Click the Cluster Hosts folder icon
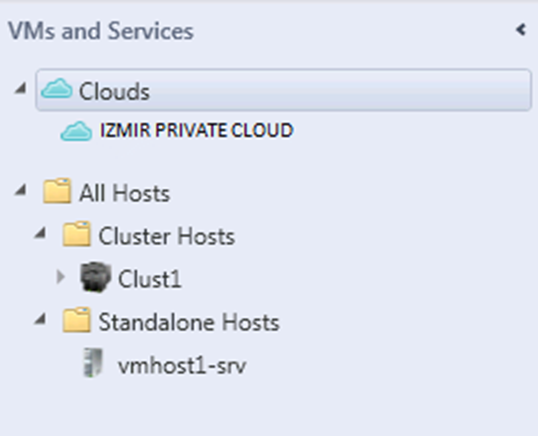Image resolution: width=538 pixels, height=436 pixels. (77, 234)
